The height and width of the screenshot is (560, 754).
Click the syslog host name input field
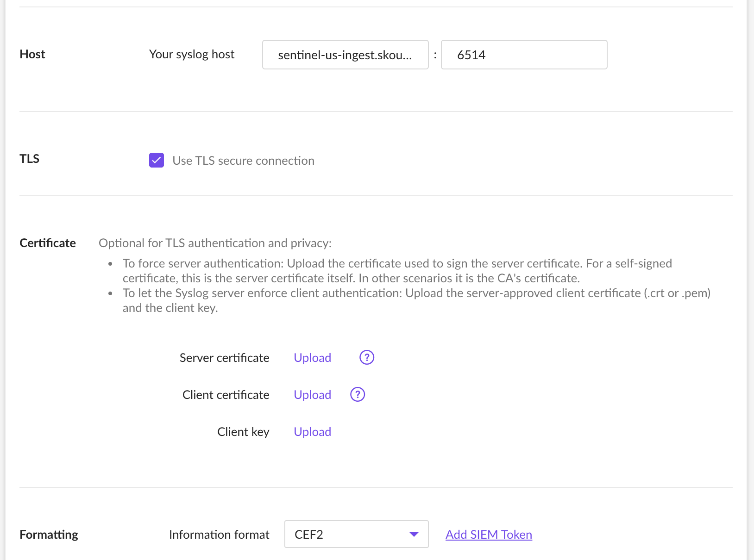[x=346, y=55]
